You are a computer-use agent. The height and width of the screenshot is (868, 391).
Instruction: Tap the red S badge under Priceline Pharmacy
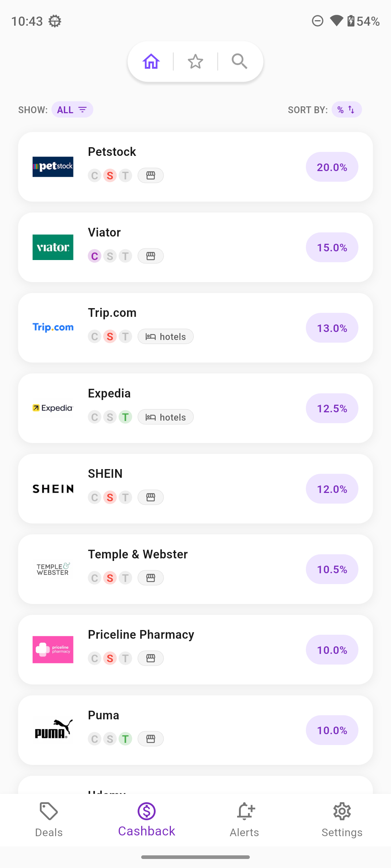point(110,658)
